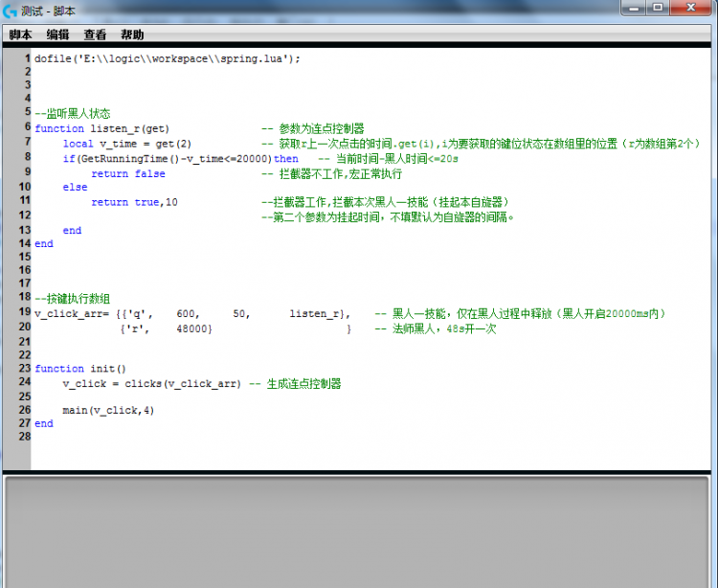Click the divider between editor and output pane

pos(359,472)
